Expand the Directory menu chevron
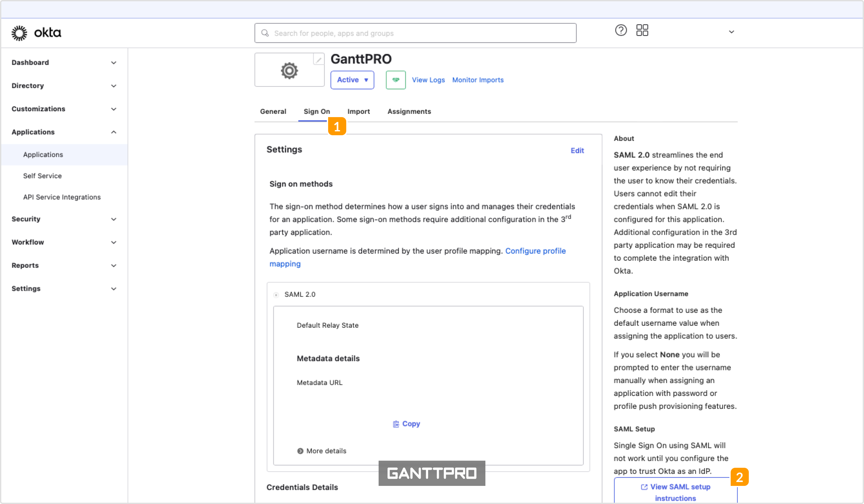Viewport: 864px width, 504px height. [114, 86]
